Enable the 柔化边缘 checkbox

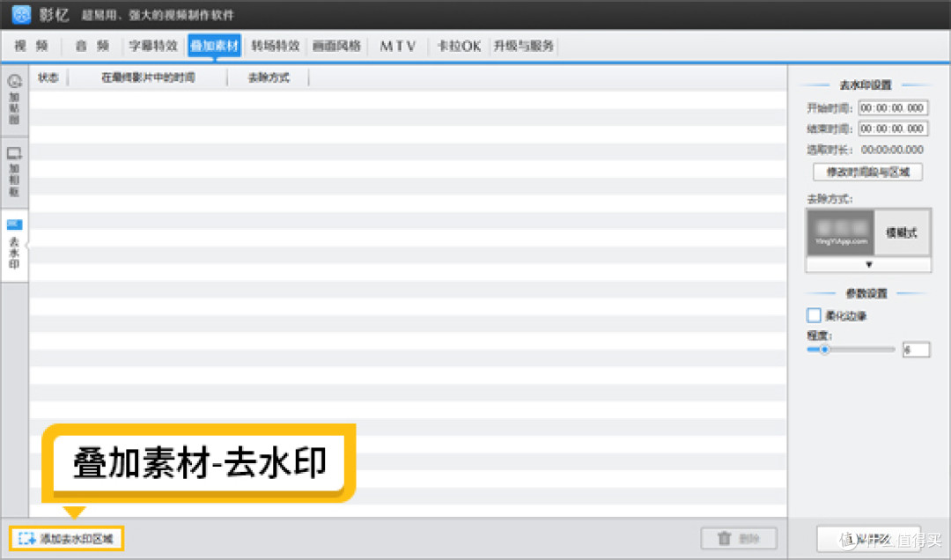pyautogui.click(x=814, y=315)
